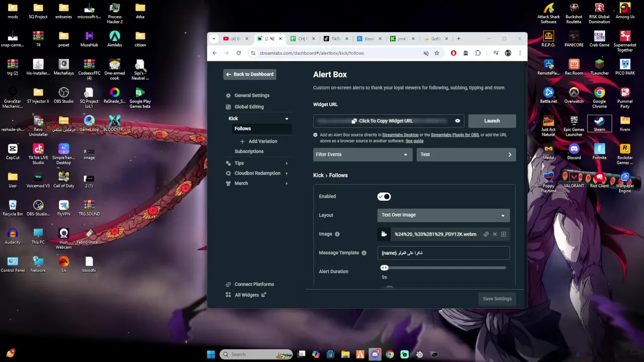Open All Widgets external link
The image size is (644, 362).
[246, 295]
